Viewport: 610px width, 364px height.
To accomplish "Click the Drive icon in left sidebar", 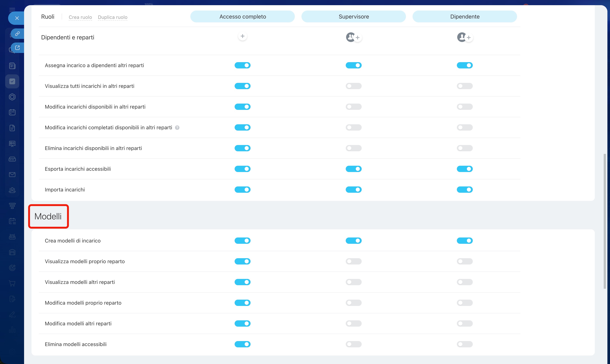I will click(x=12, y=159).
